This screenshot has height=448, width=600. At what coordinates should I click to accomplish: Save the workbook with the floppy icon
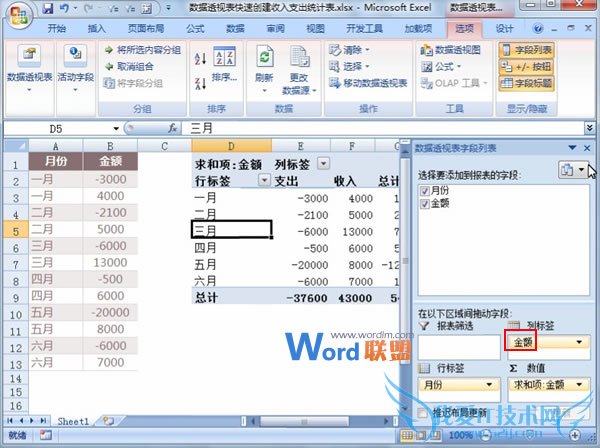coord(48,8)
